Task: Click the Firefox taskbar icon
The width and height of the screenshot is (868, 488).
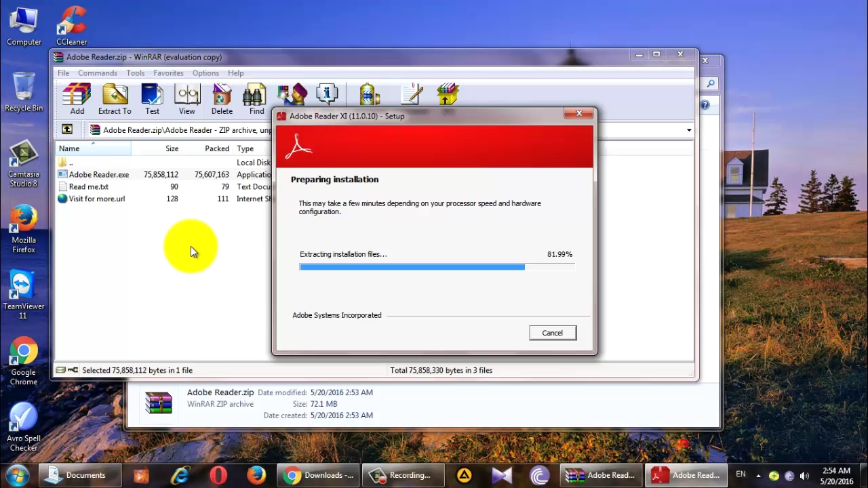Action: (x=256, y=475)
